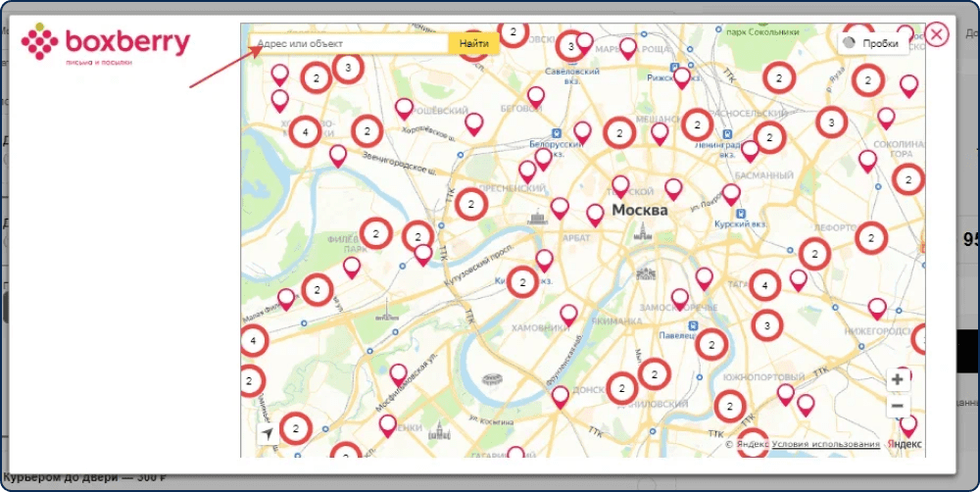Click the Boxberry logo

tap(106, 44)
